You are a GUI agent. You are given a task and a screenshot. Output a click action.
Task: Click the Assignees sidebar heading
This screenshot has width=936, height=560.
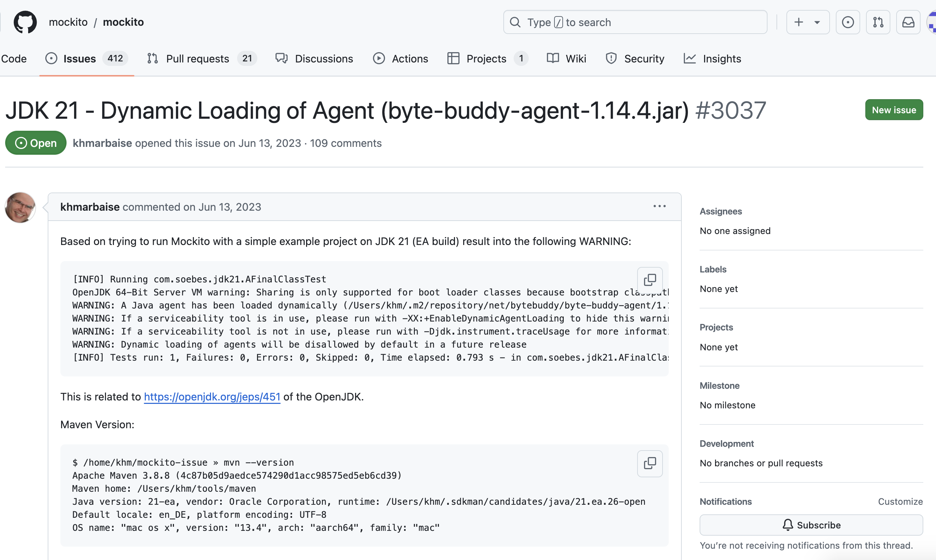(721, 211)
